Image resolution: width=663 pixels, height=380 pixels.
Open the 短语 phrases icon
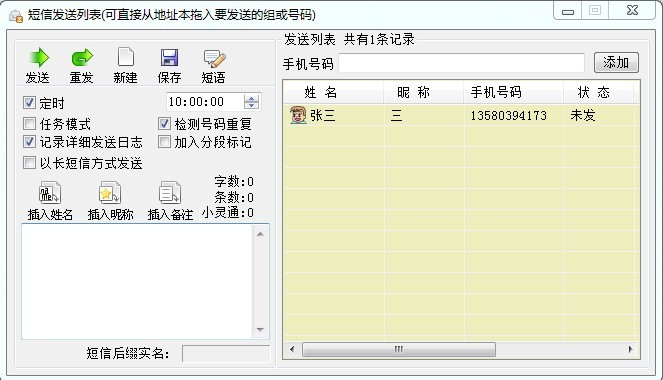click(x=214, y=58)
